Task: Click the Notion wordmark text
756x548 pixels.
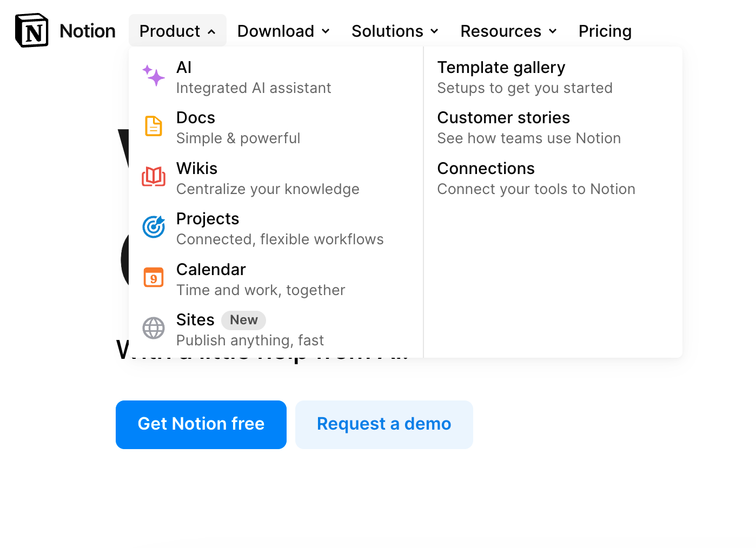Action: (x=88, y=31)
